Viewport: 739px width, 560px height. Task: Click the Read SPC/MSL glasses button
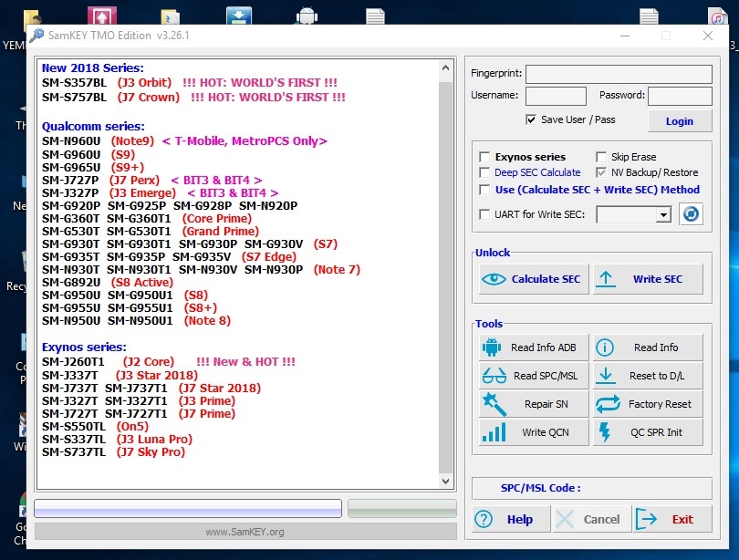[534, 376]
